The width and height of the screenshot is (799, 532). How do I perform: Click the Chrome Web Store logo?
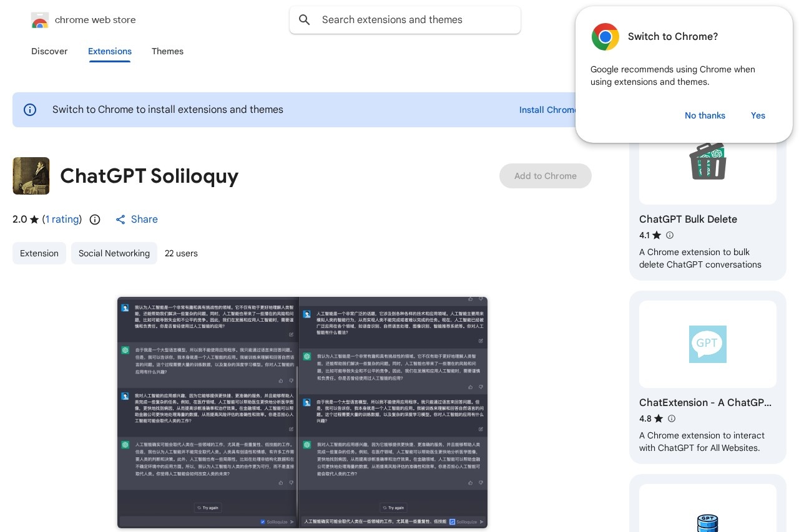[x=40, y=20]
